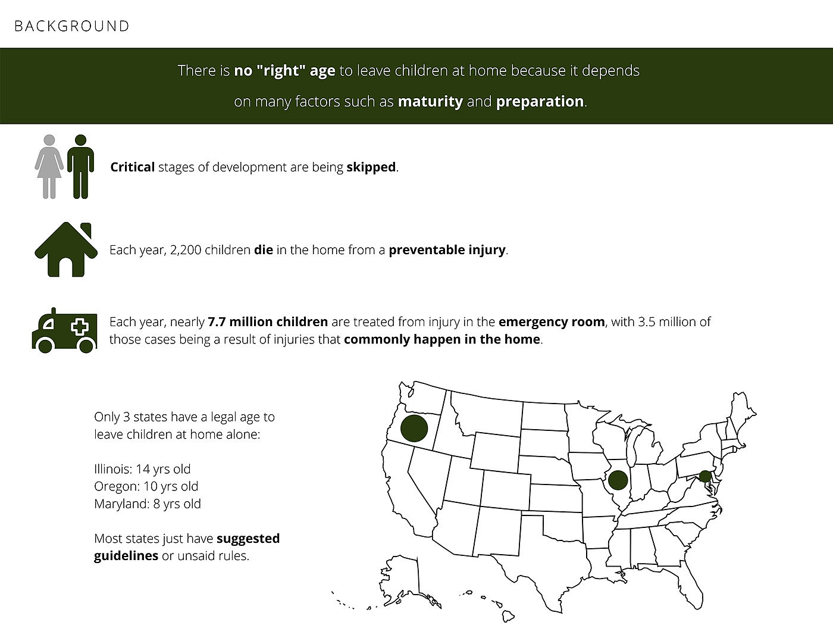Select the 'Illinois: 14 yrs old' line

pos(142,469)
